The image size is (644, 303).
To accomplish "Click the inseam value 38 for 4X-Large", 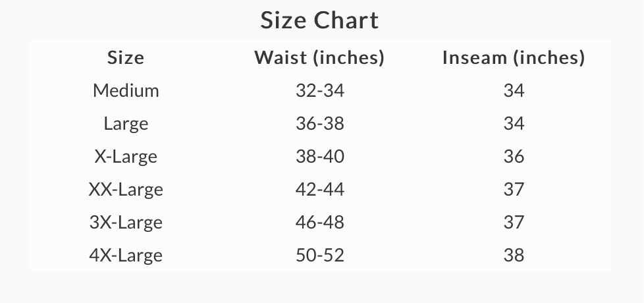I will coord(514,255).
